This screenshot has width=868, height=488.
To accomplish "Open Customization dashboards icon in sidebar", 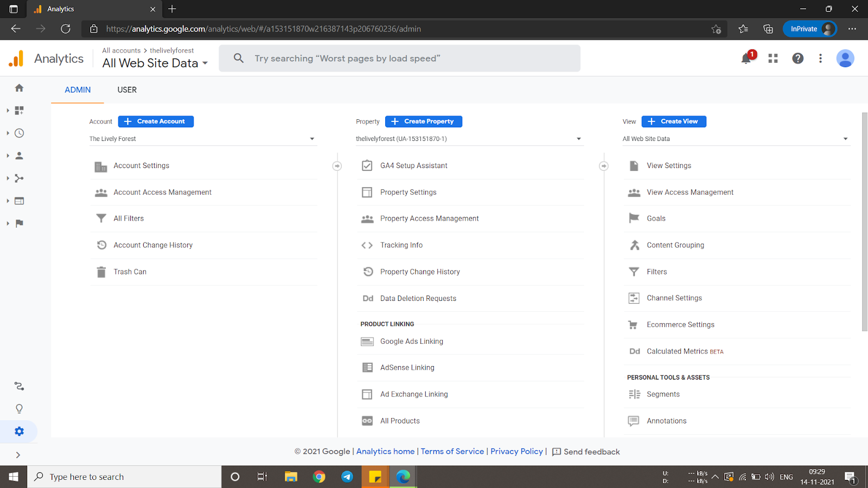I will click(19, 111).
